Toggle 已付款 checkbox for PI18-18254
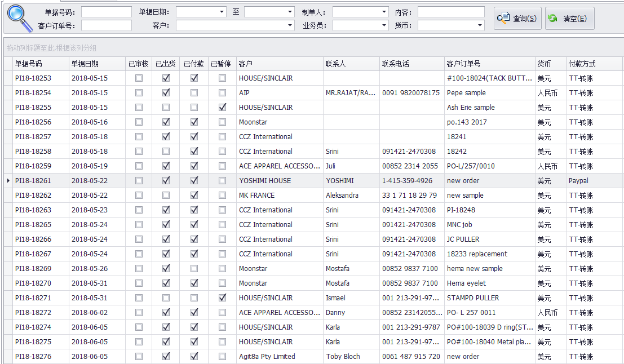 (194, 93)
